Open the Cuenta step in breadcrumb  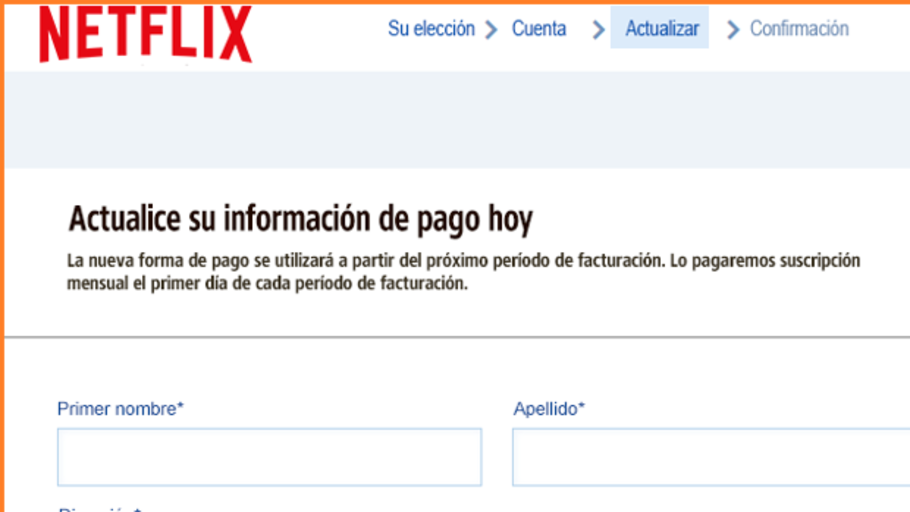pyautogui.click(x=539, y=29)
